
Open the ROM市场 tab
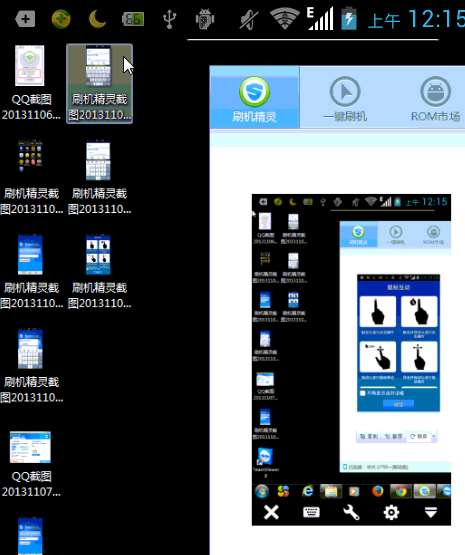tap(435, 98)
